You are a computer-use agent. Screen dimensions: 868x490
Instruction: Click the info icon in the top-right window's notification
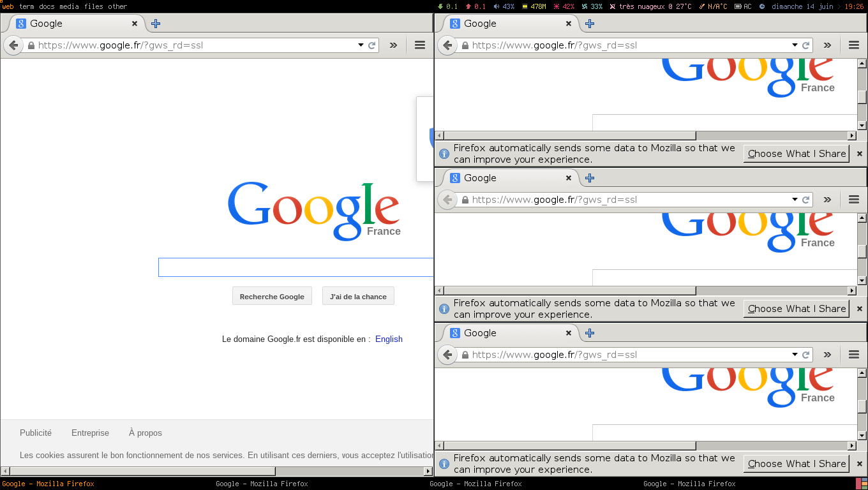(444, 154)
